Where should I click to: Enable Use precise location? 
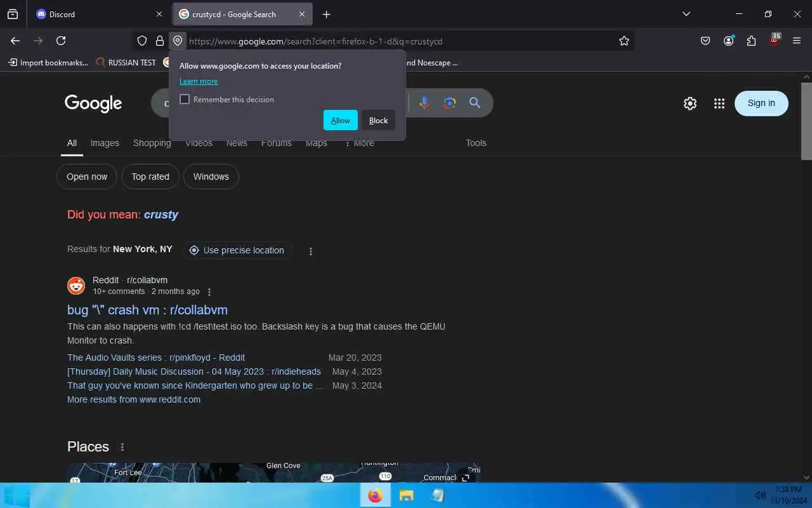click(237, 250)
